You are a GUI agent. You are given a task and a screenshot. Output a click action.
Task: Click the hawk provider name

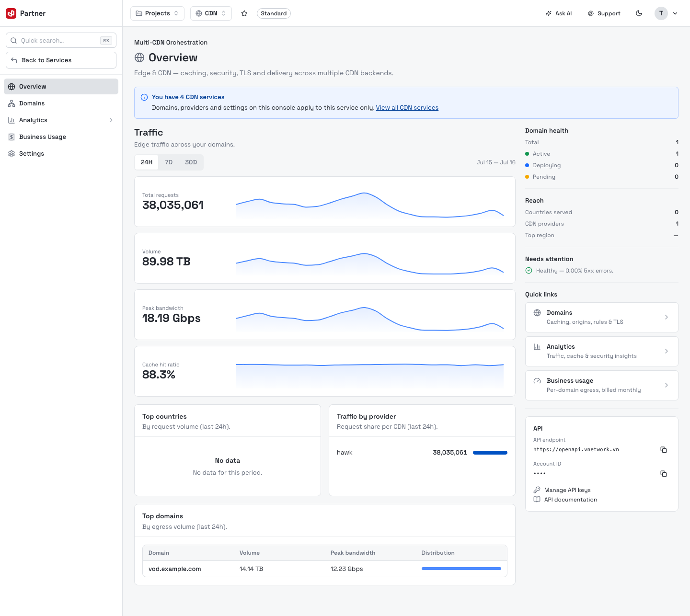(x=345, y=453)
